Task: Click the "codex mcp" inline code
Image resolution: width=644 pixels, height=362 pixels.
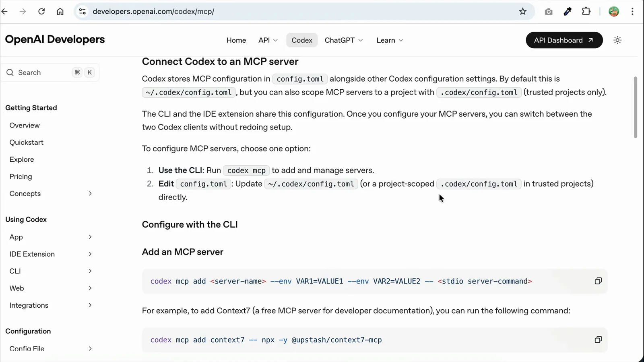Action: pos(246,171)
